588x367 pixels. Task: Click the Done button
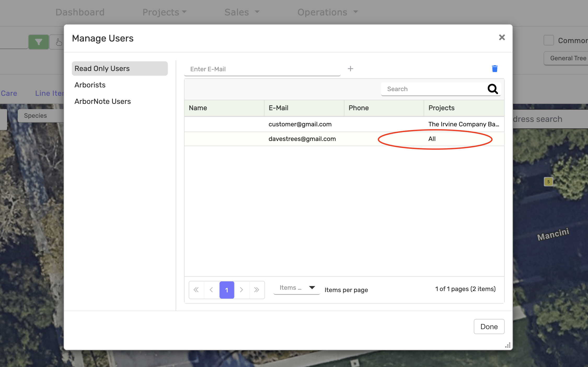click(489, 327)
